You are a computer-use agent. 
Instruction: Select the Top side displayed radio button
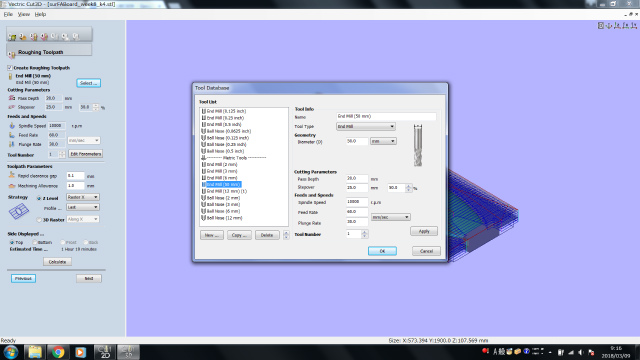point(12,242)
